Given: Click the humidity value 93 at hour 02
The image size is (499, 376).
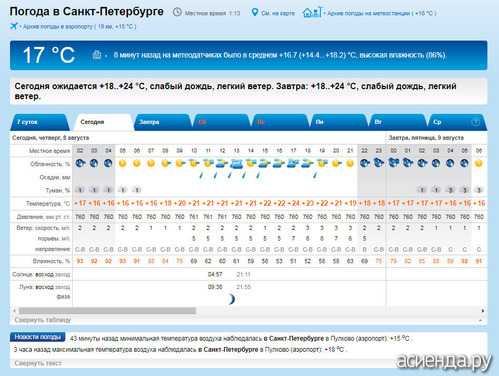Looking at the screenshot, I should tap(80, 261).
